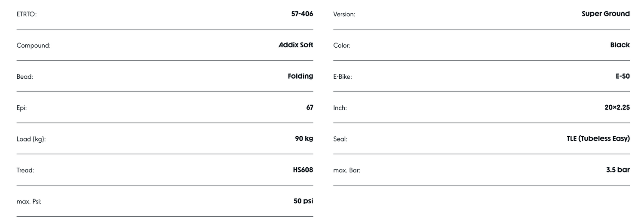
Task: Select the Epi value 67
Action: tap(310, 107)
